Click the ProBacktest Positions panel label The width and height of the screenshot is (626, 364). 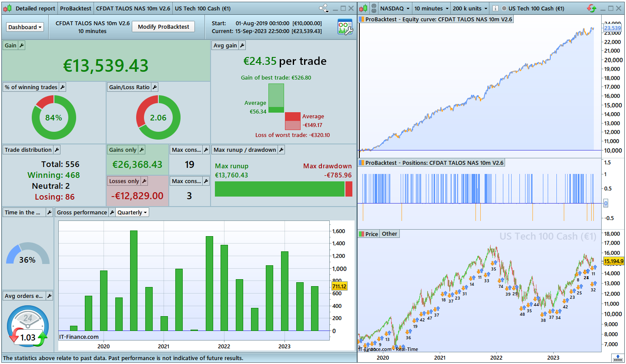[431, 162]
